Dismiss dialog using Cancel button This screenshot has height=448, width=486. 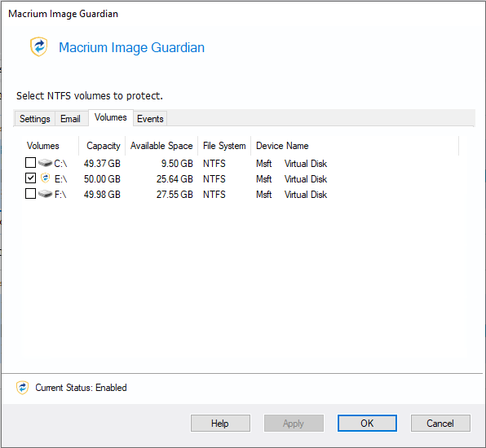point(440,424)
